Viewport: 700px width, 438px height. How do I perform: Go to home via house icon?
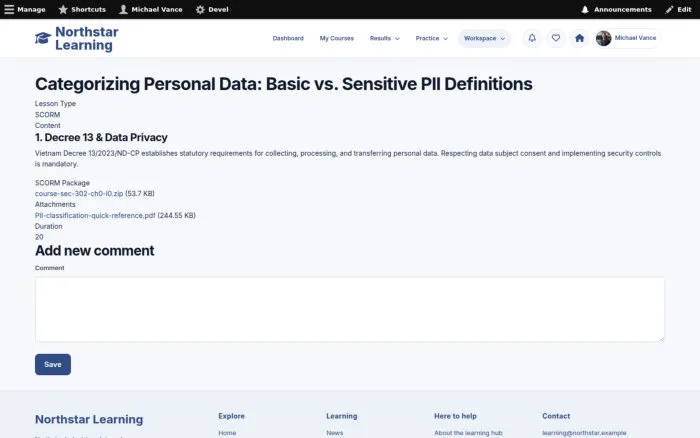[x=579, y=38]
